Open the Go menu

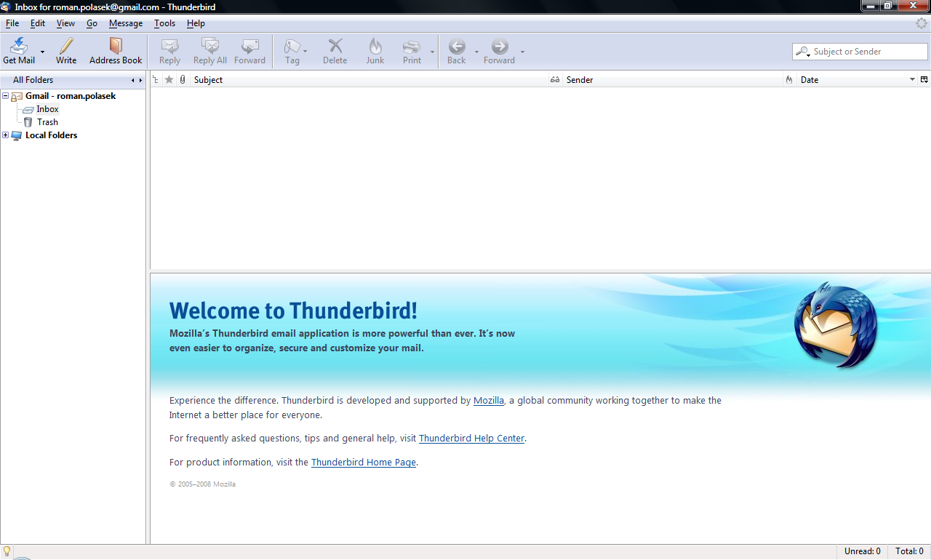(x=92, y=23)
